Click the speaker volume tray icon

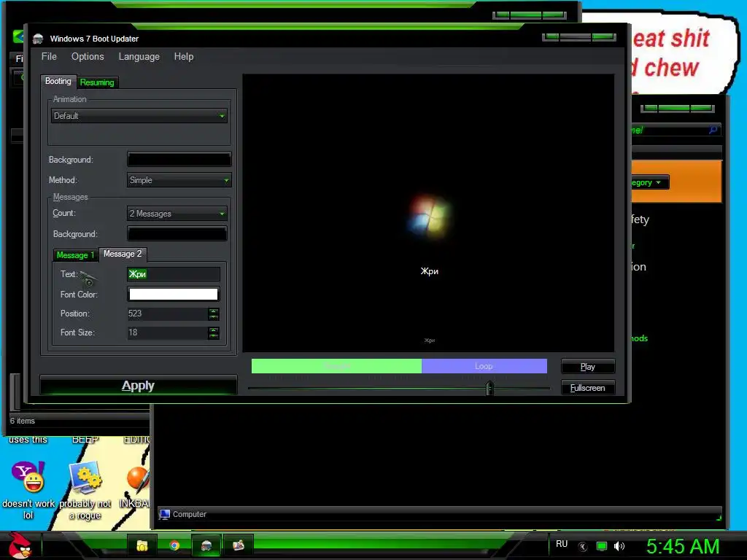coord(619,546)
